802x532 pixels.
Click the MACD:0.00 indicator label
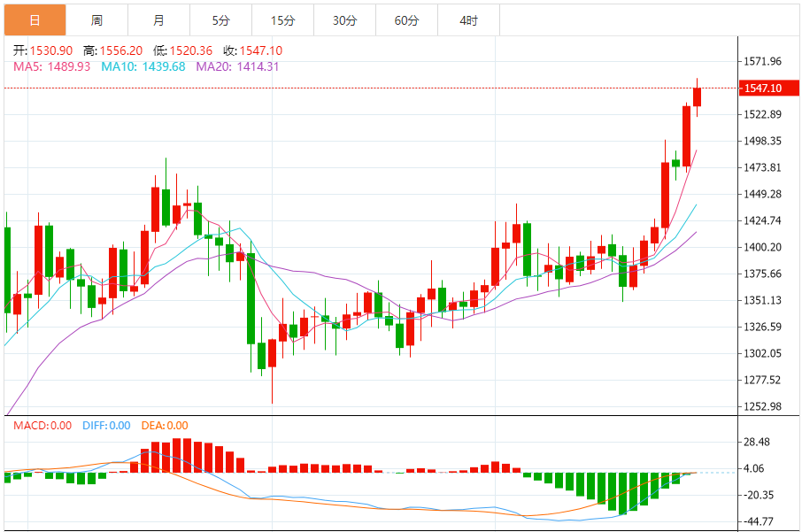[x=42, y=426]
